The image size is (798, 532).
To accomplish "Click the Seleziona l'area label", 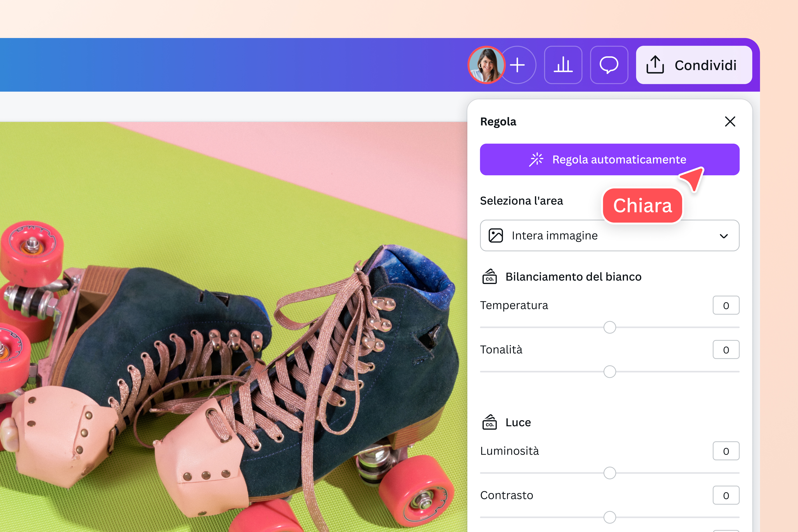I will 522,201.
